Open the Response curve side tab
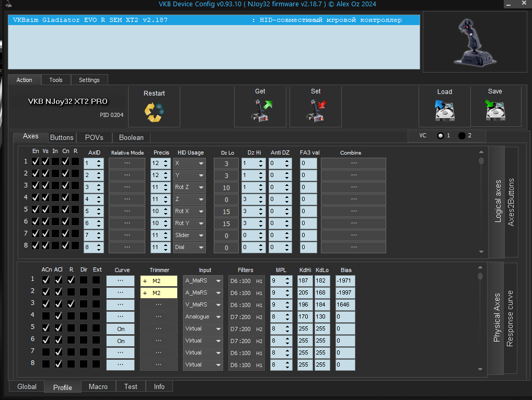This screenshot has width=532, height=400. 510,319
